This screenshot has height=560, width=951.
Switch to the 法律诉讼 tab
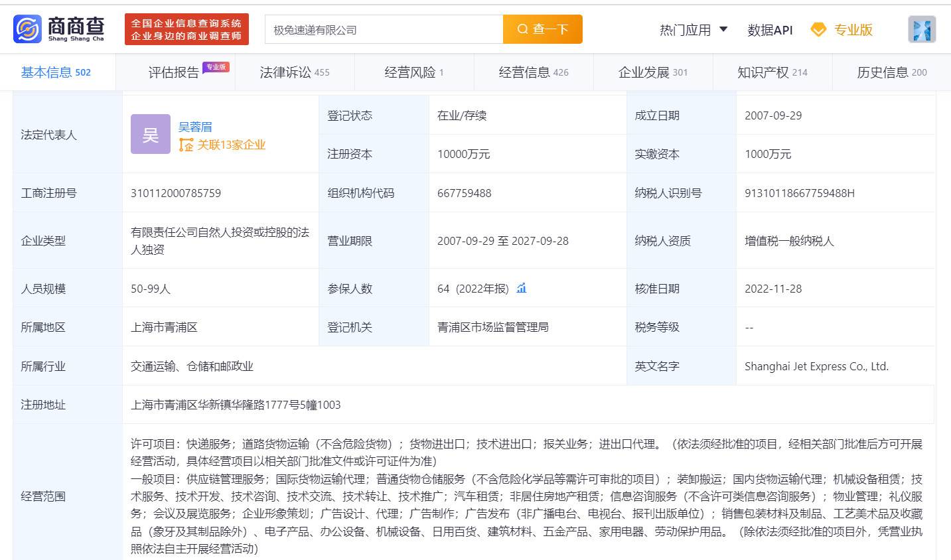295,72
